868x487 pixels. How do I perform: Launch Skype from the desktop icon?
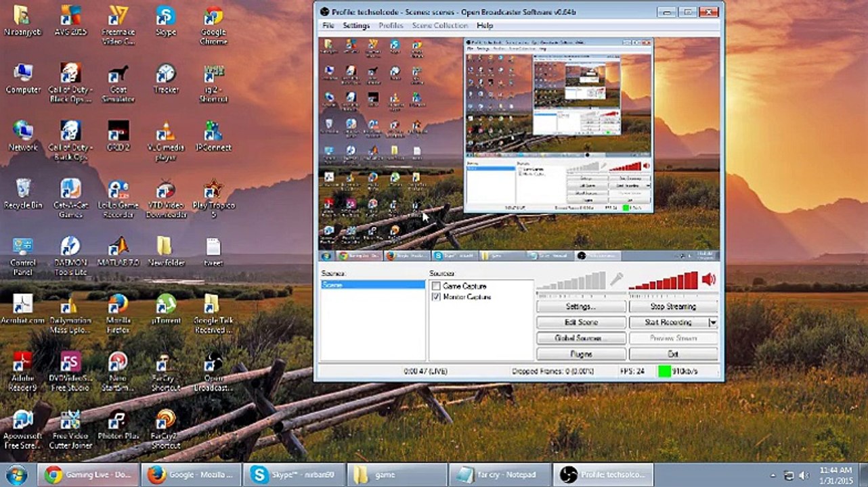(x=165, y=22)
